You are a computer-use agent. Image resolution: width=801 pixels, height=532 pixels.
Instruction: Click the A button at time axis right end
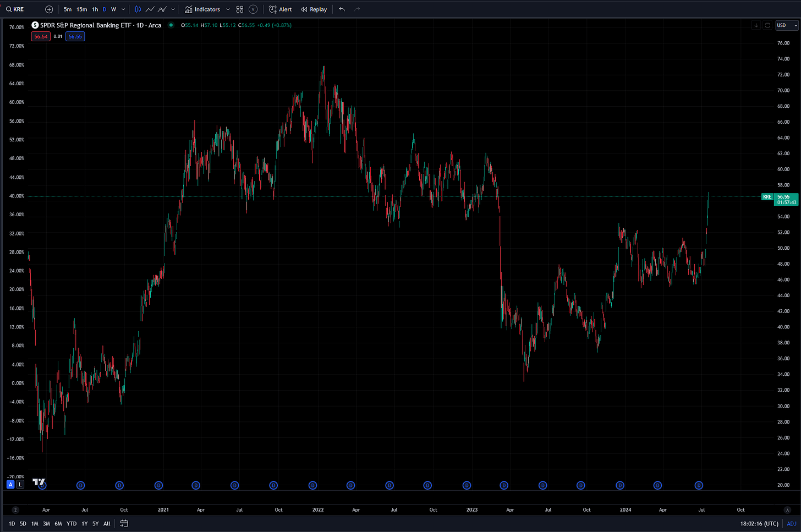click(x=786, y=510)
